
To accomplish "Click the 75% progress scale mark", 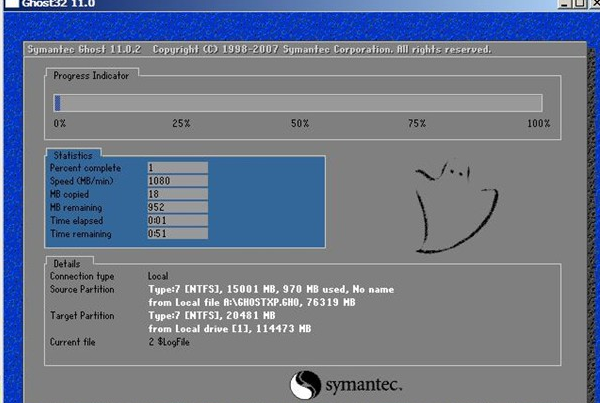I will (417, 124).
